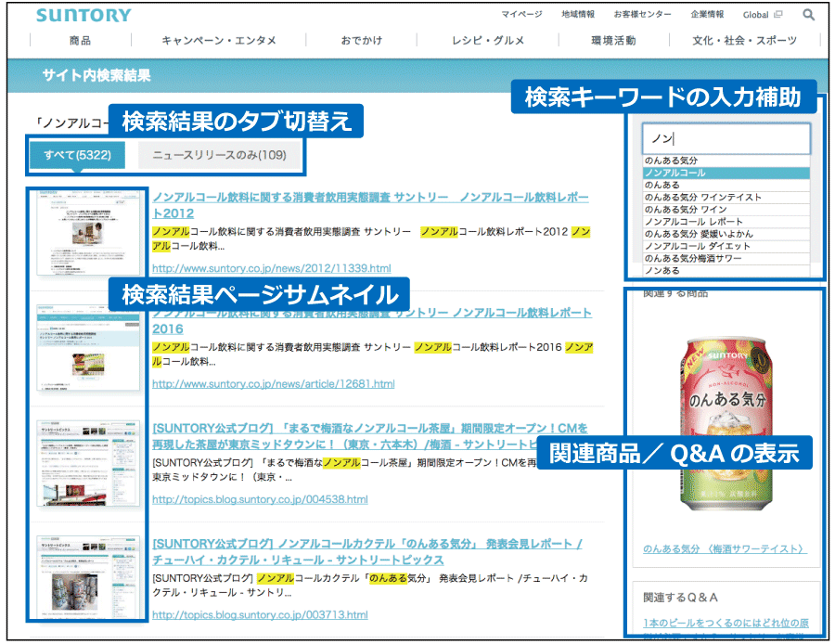Select the すべて(5322) tab

click(x=77, y=155)
